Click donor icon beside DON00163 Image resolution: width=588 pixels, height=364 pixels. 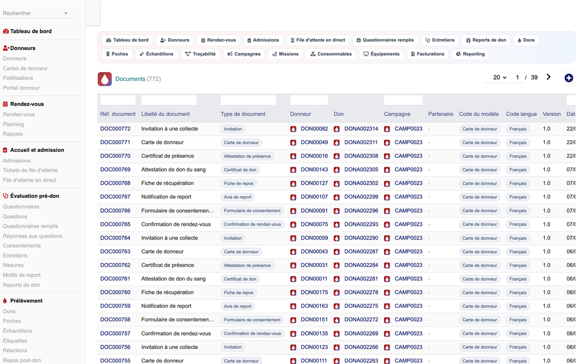(x=293, y=306)
